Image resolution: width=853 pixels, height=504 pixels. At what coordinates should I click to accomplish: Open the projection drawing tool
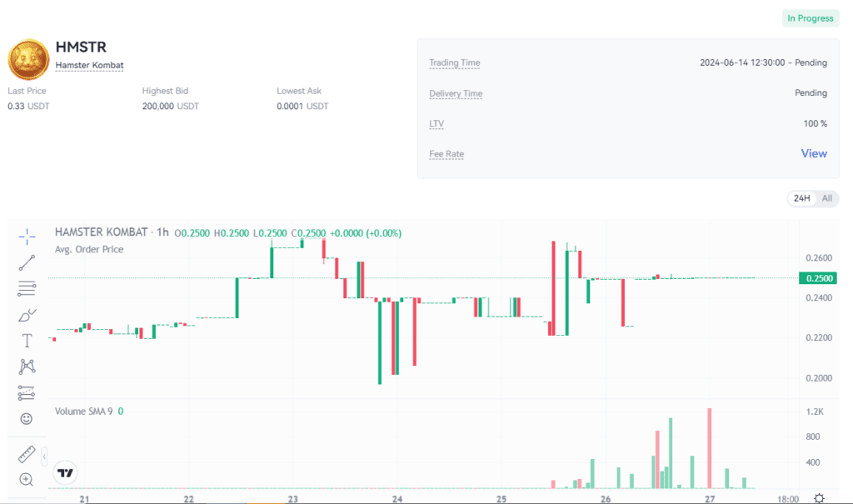tap(26, 392)
